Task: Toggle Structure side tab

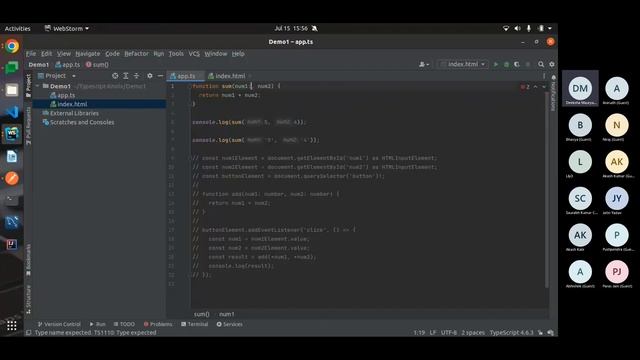Action: pyautogui.click(x=28, y=299)
